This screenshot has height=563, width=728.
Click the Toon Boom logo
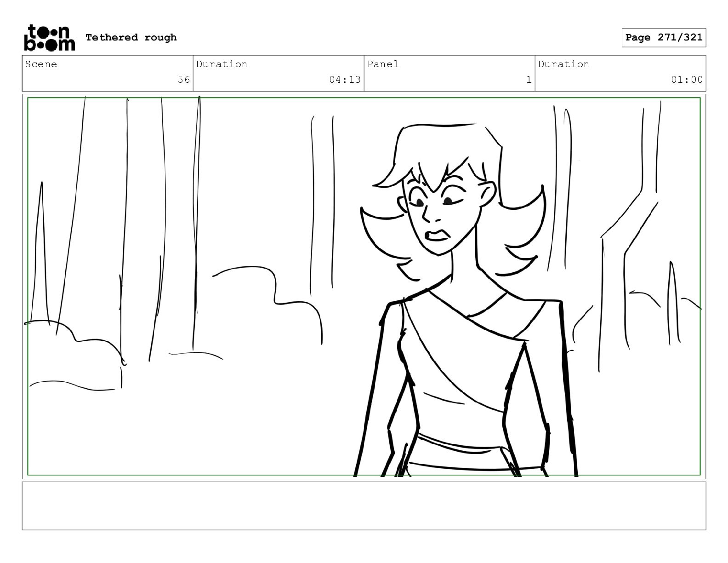[x=49, y=37]
